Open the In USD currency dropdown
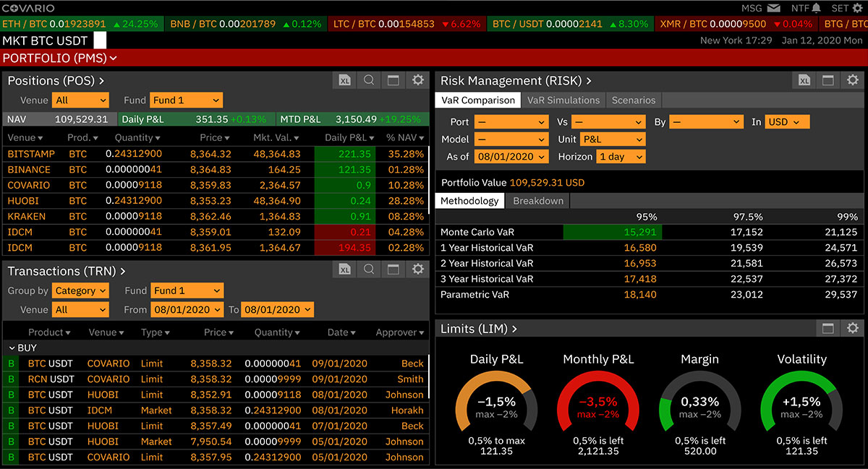 coord(787,122)
